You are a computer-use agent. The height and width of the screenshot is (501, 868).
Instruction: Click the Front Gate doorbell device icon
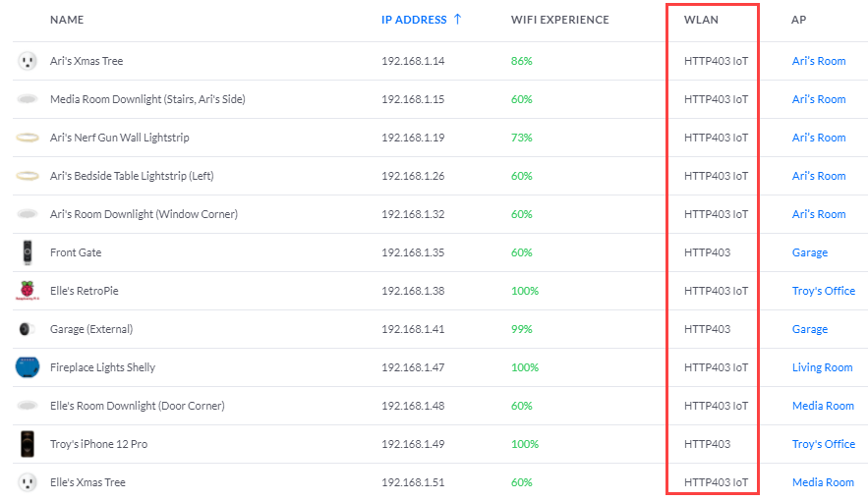(x=28, y=252)
